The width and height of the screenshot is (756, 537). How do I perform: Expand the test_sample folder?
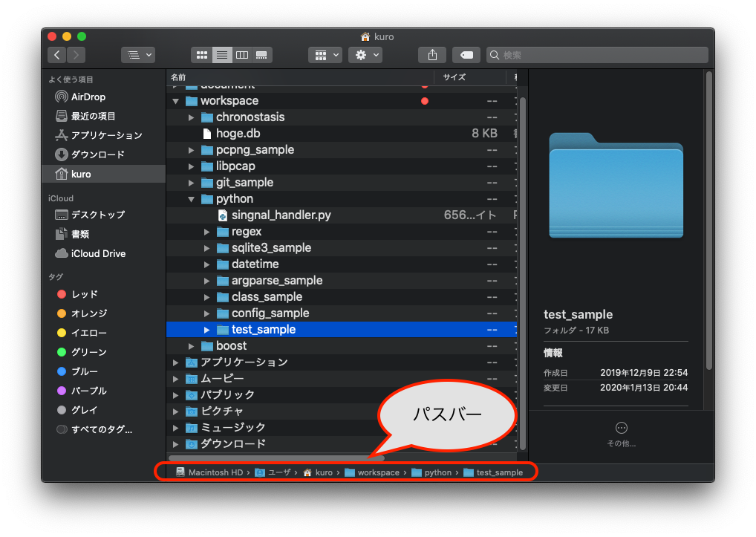tap(207, 331)
